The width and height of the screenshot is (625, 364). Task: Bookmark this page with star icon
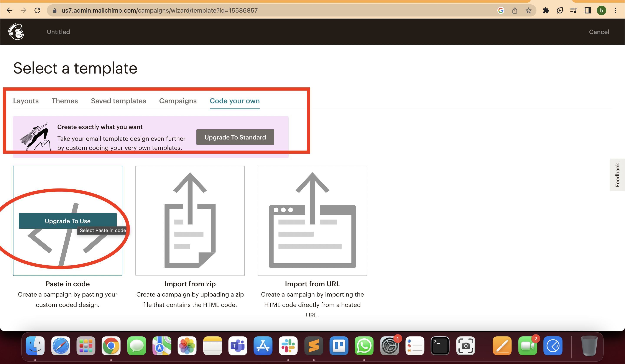point(528,10)
